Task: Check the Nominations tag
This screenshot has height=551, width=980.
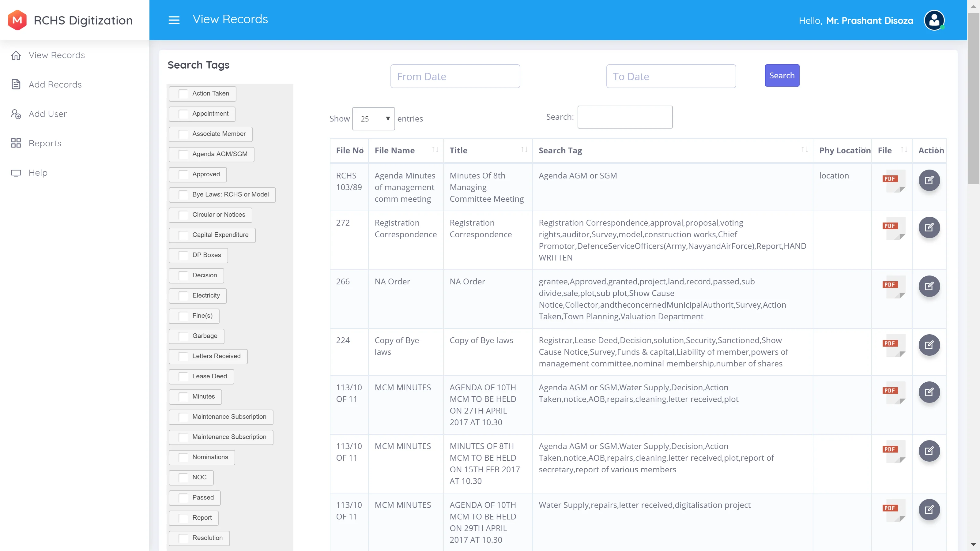Action: [183, 457]
